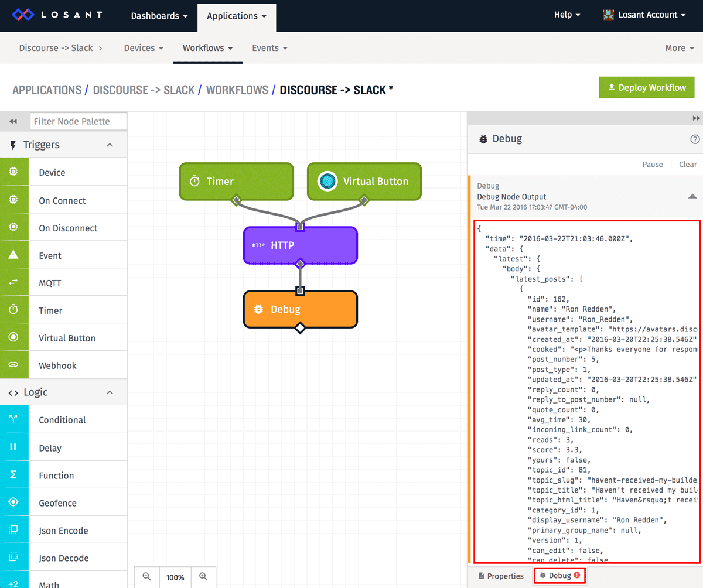Screen dimensions: 703x588
Task: Open APPLICATIONS breadcrumb link
Action: coord(47,90)
